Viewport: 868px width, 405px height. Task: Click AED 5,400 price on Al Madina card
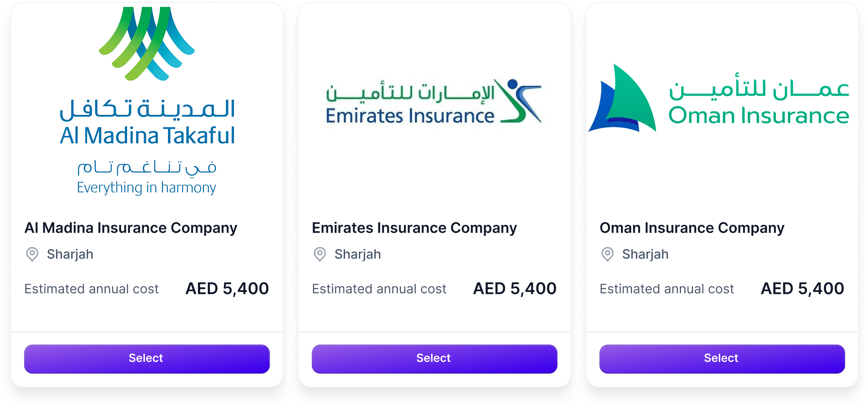tap(227, 289)
